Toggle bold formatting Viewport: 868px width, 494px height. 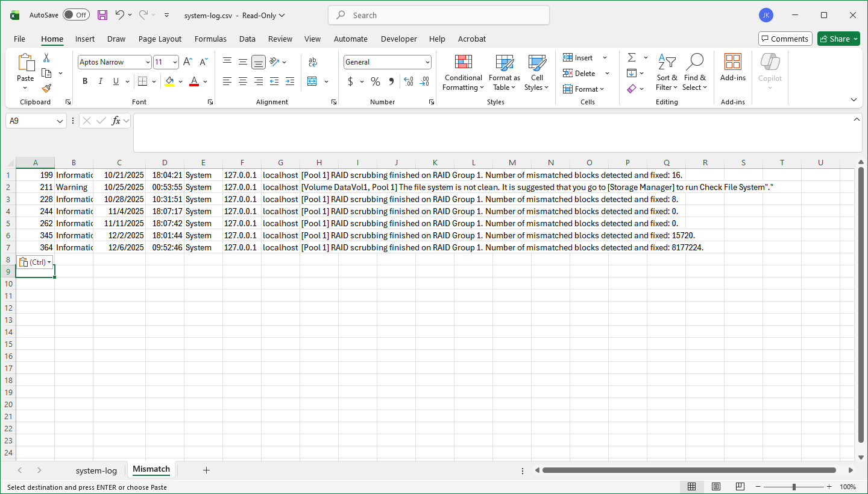85,81
